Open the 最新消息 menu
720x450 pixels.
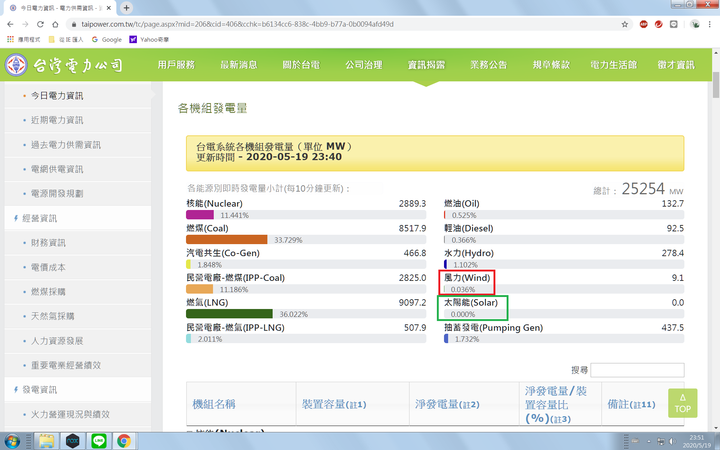point(239,65)
